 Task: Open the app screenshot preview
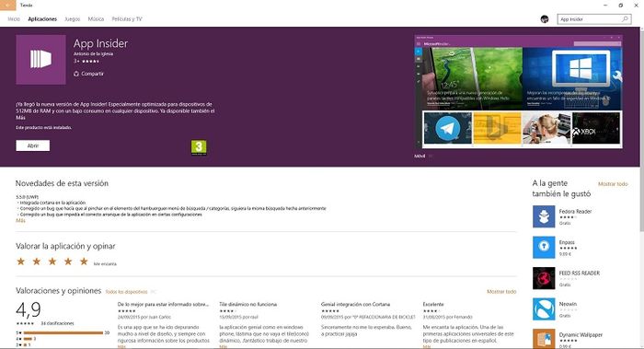[518, 93]
